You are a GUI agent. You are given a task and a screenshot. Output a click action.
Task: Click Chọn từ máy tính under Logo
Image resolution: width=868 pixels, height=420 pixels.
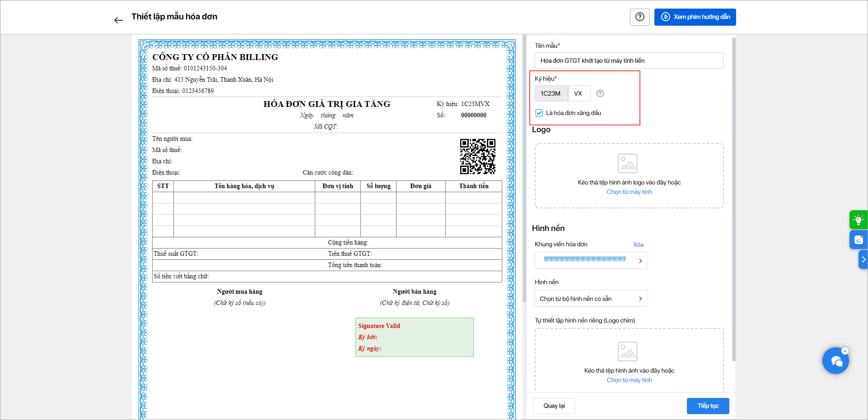click(x=629, y=192)
